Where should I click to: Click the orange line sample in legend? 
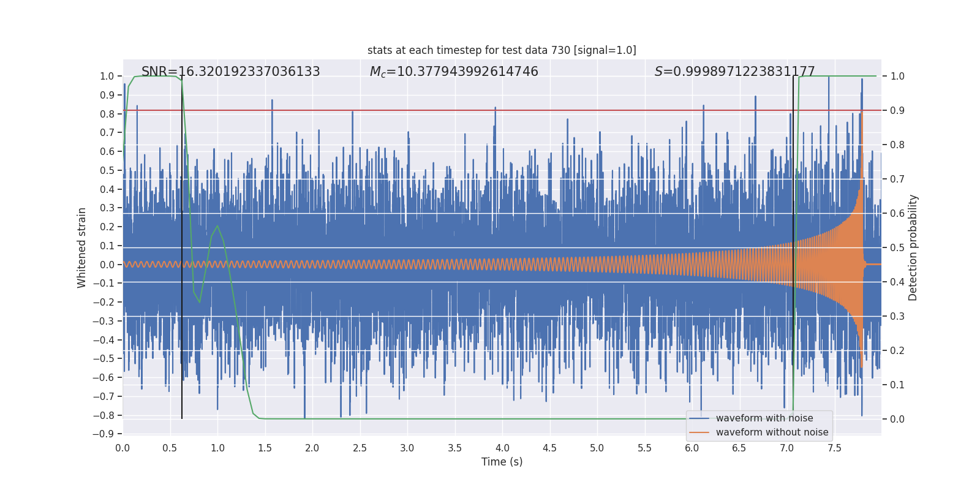point(699,432)
